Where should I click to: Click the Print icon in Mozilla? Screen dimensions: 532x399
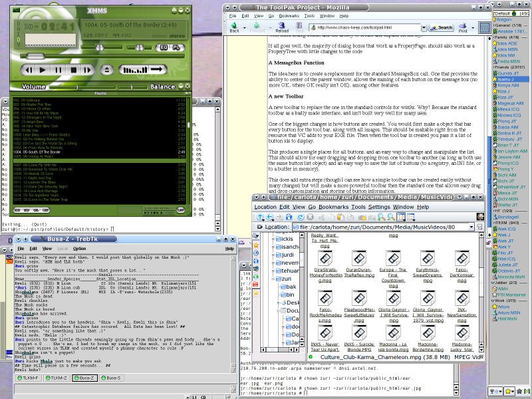(462, 27)
